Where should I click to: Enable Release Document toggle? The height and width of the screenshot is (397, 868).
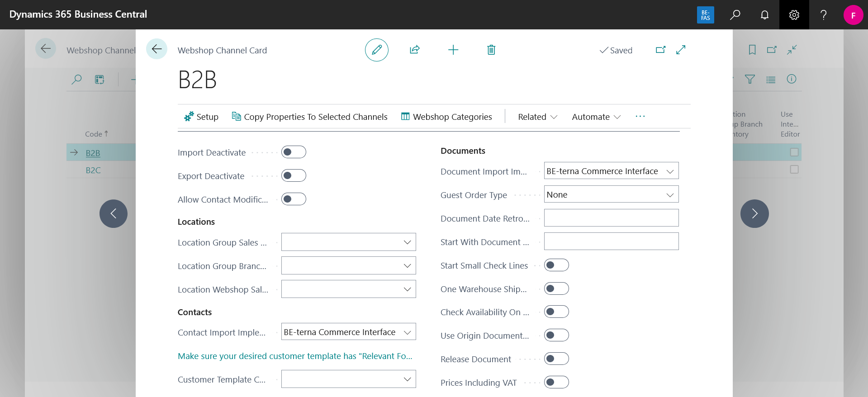(556, 359)
